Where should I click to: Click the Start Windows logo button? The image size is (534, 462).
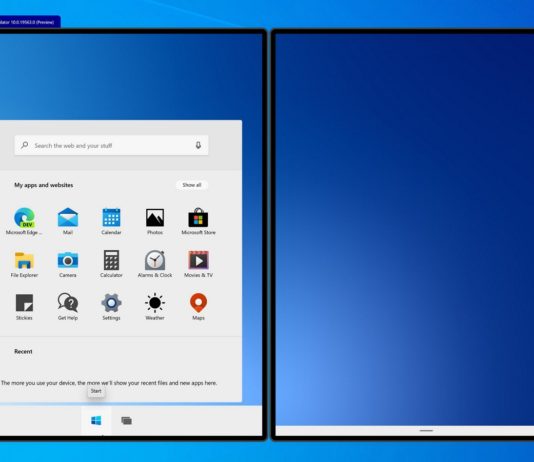click(96, 420)
